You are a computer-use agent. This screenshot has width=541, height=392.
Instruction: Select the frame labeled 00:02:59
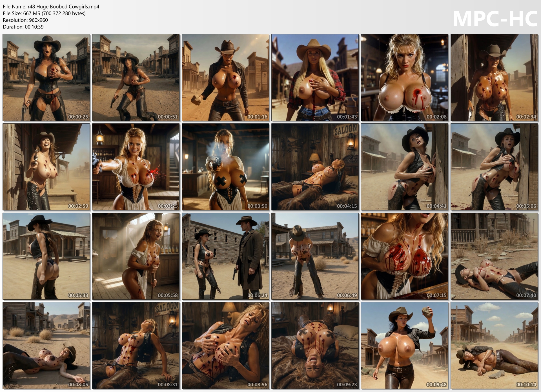46,167
